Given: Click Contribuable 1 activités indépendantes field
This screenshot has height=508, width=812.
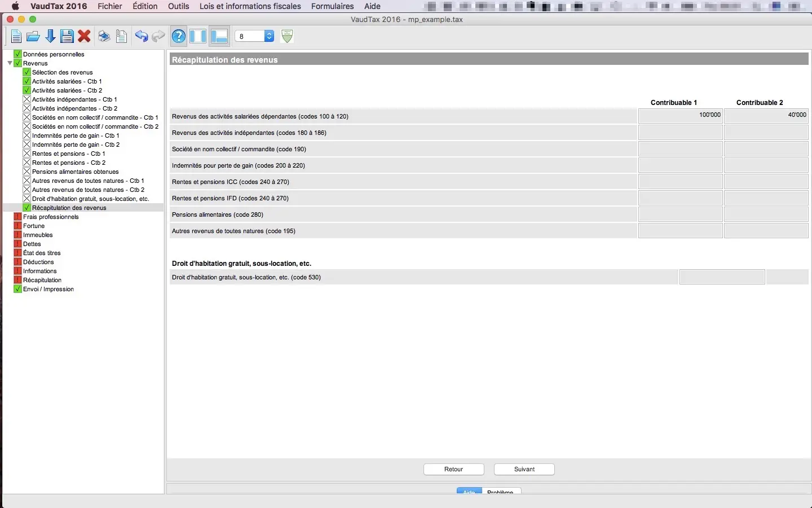Looking at the screenshot, I should pyautogui.click(x=681, y=133).
